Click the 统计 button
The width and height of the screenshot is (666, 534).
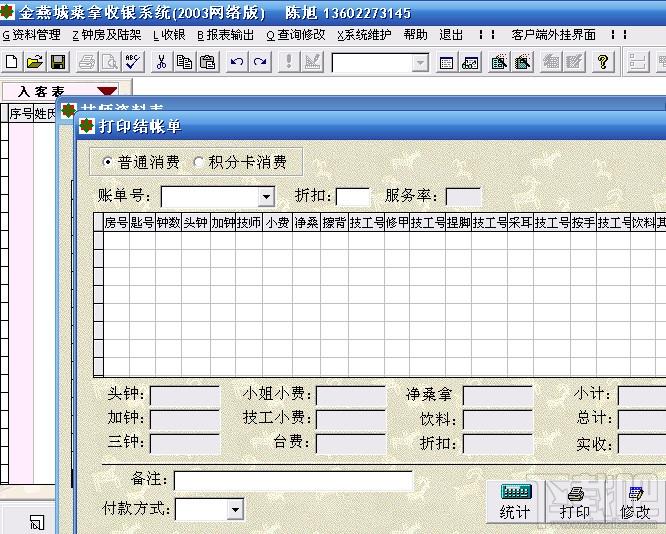click(515, 503)
